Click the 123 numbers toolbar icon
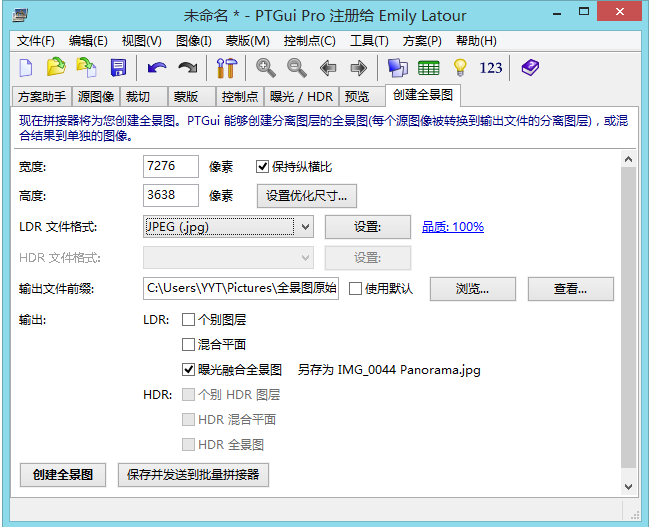 [491, 68]
